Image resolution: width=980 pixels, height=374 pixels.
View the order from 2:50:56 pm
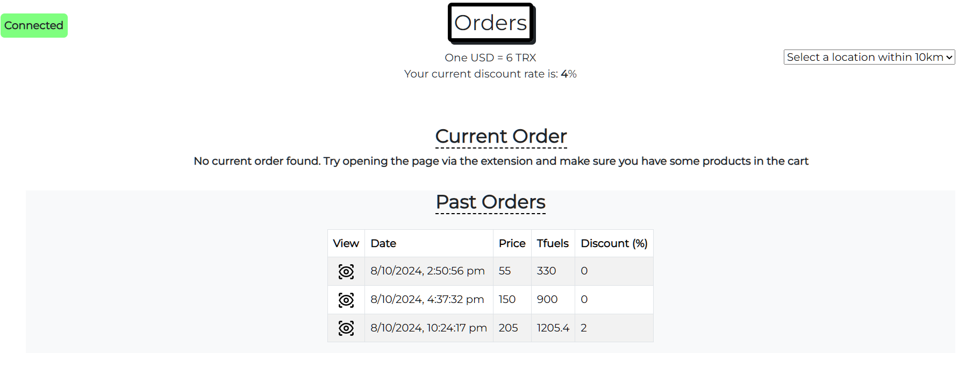click(x=346, y=271)
